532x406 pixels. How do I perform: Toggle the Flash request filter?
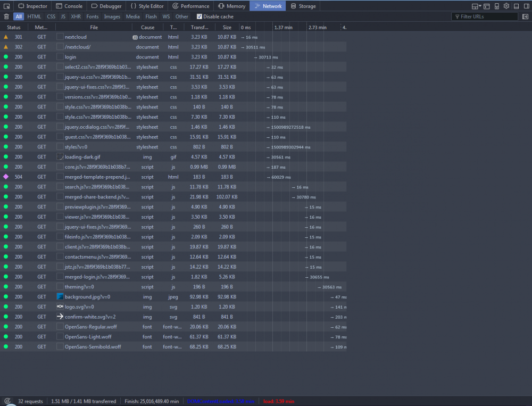[x=151, y=16]
